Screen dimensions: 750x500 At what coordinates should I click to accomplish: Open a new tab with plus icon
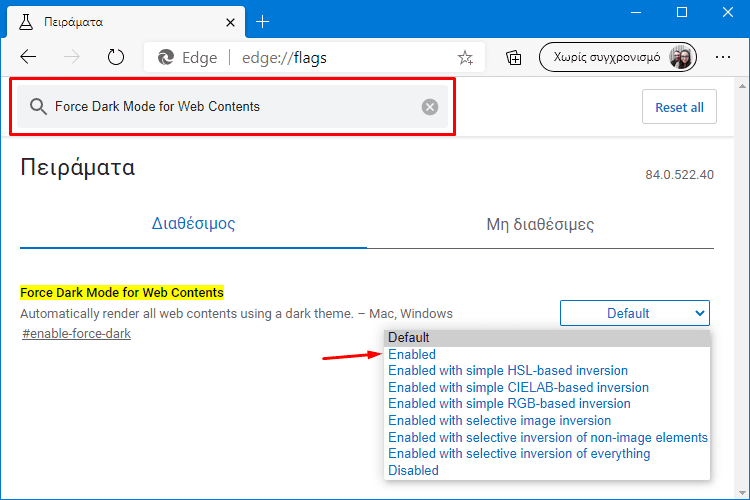point(262,22)
